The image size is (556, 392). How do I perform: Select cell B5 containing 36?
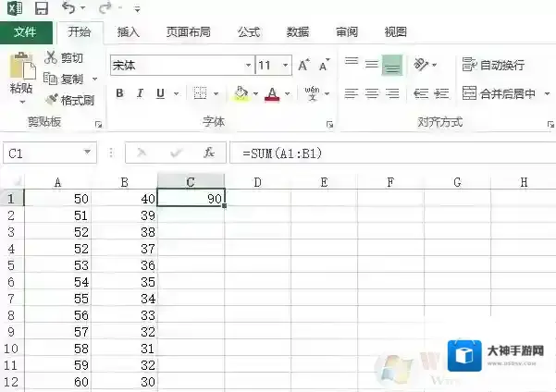coord(124,264)
